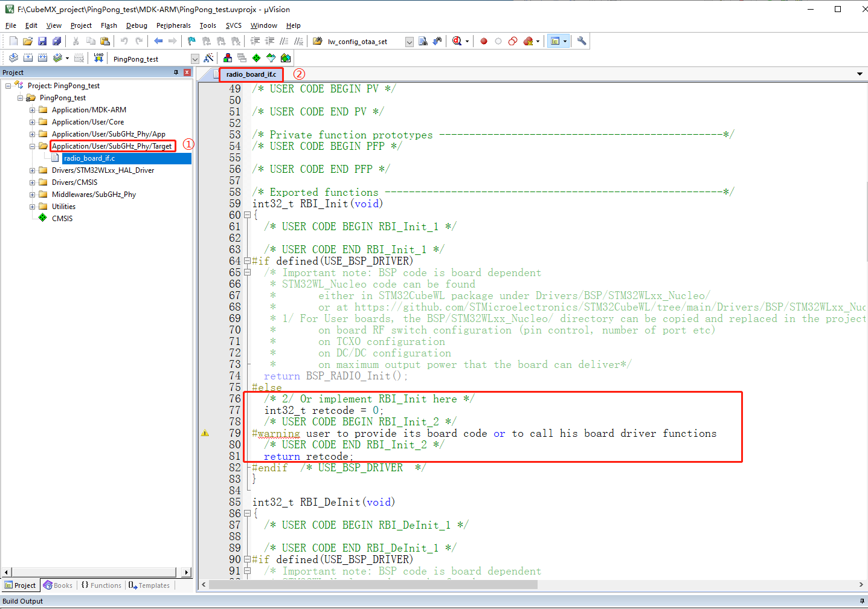The width and height of the screenshot is (868, 609).
Task: Pin the Project panel with pushpin
Action: [x=176, y=72]
